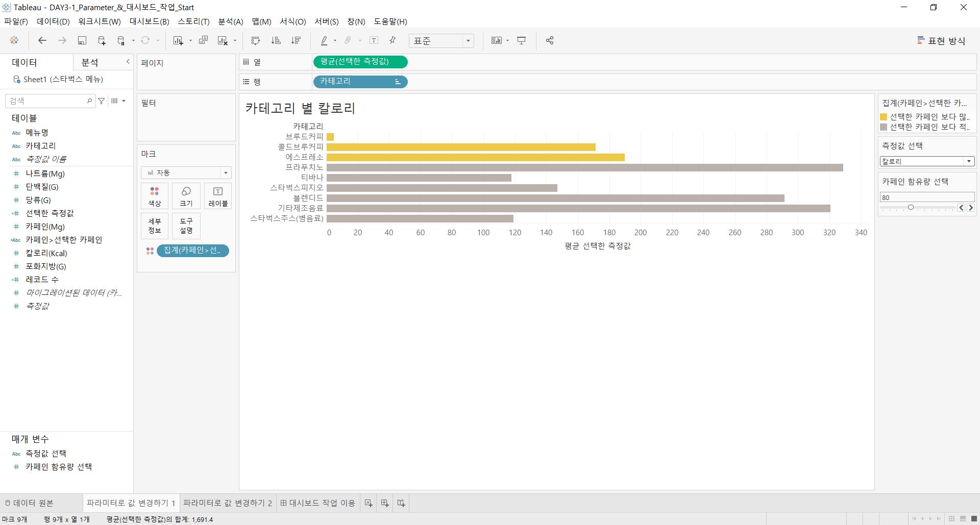This screenshot has width=980, height=525.
Task: Switch to the 분석 pane tab
Action: tap(90, 62)
